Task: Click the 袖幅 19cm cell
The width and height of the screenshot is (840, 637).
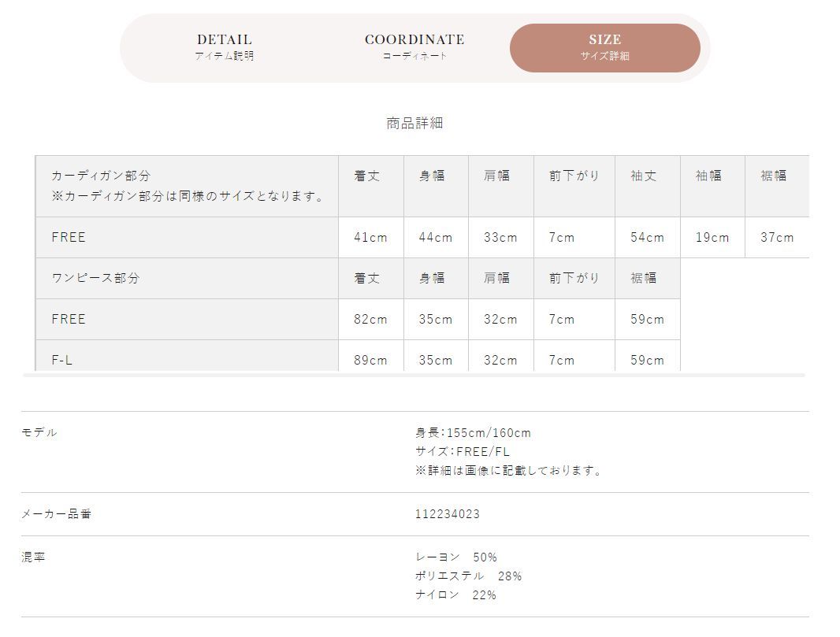Action: (x=712, y=237)
